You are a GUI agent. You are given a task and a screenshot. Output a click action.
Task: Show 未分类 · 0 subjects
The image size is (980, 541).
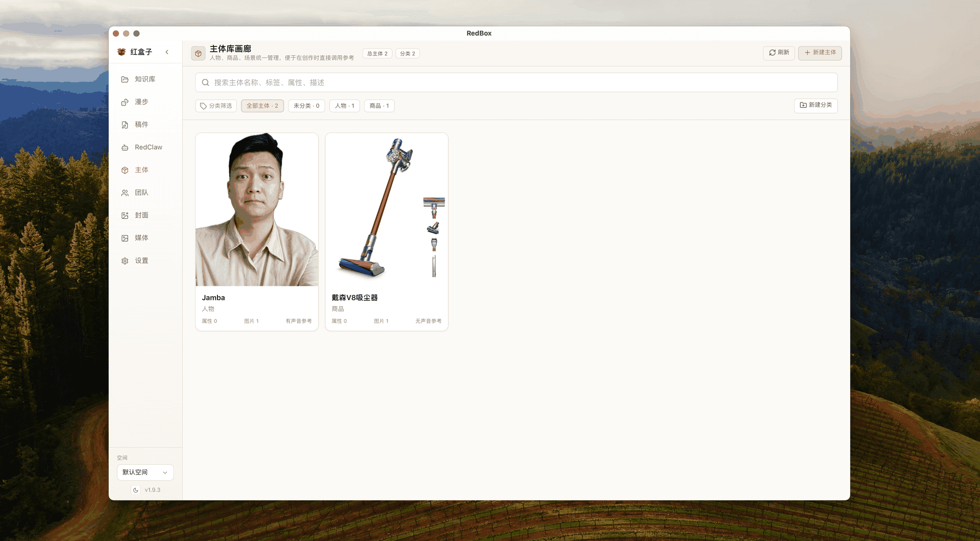(306, 106)
